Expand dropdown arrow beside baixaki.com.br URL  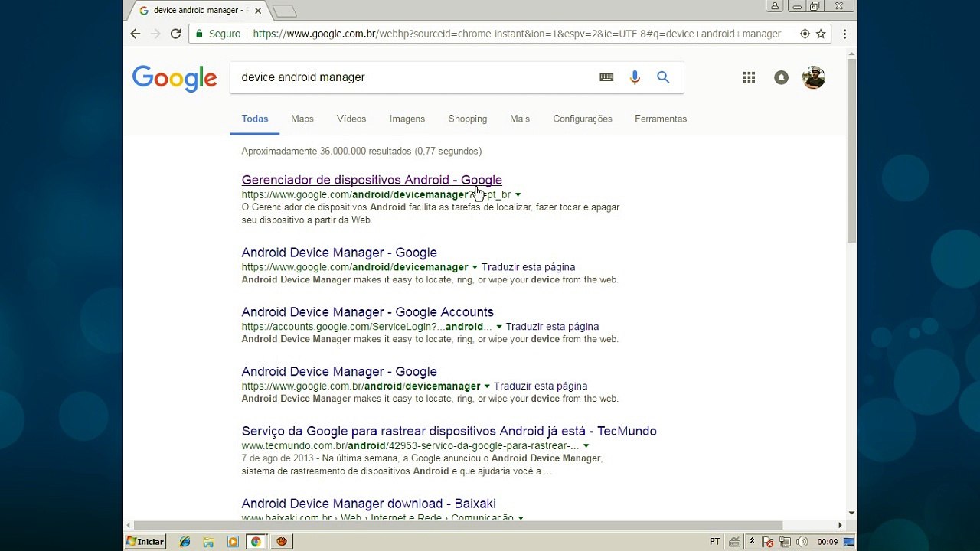[521, 518]
